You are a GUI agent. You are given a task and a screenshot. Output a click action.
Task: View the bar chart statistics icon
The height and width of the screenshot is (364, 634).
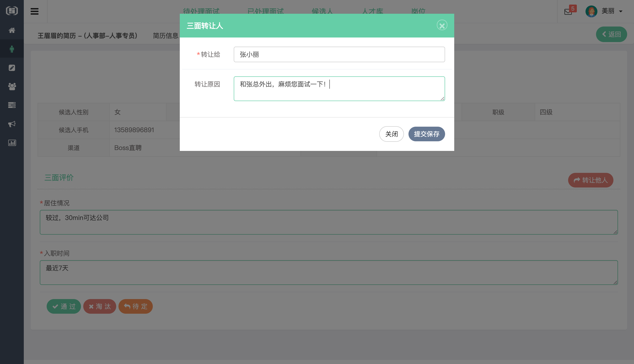pos(12,143)
